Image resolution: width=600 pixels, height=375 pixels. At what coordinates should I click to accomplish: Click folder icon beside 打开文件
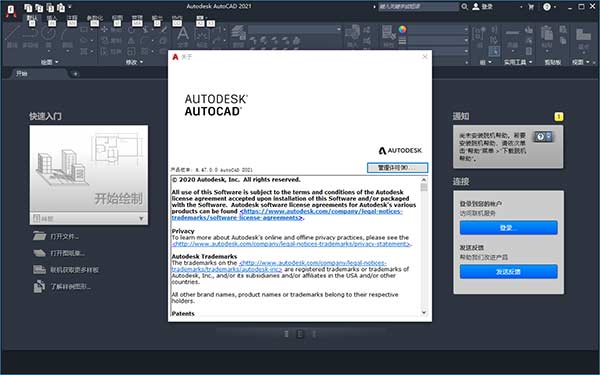[39, 236]
